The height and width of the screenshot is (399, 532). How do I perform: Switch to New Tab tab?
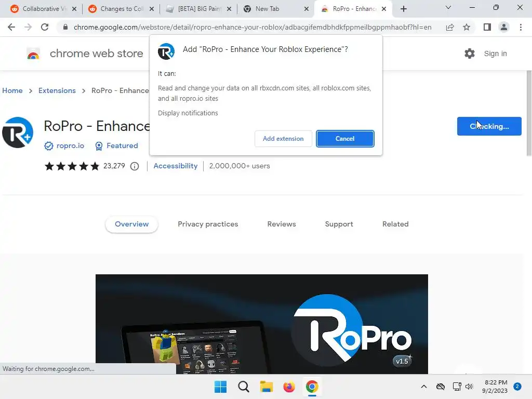coord(267,9)
